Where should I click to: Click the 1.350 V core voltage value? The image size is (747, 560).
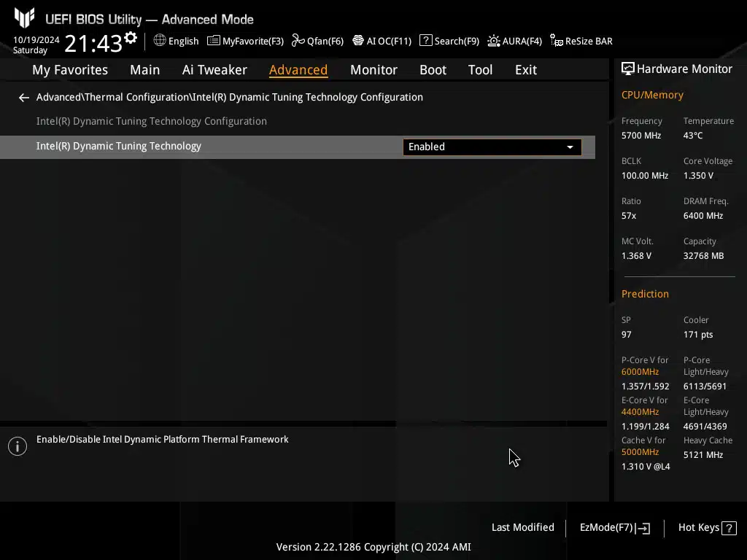pyautogui.click(x=698, y=176)
